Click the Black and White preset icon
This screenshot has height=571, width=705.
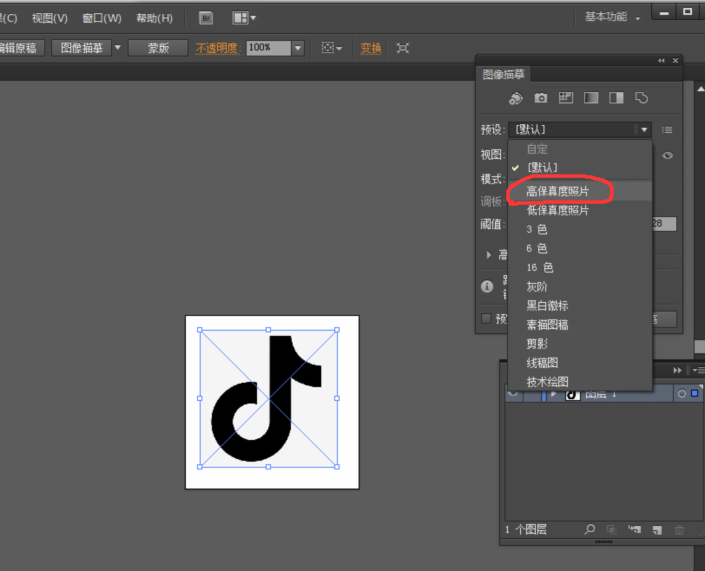tap(616, 98)
